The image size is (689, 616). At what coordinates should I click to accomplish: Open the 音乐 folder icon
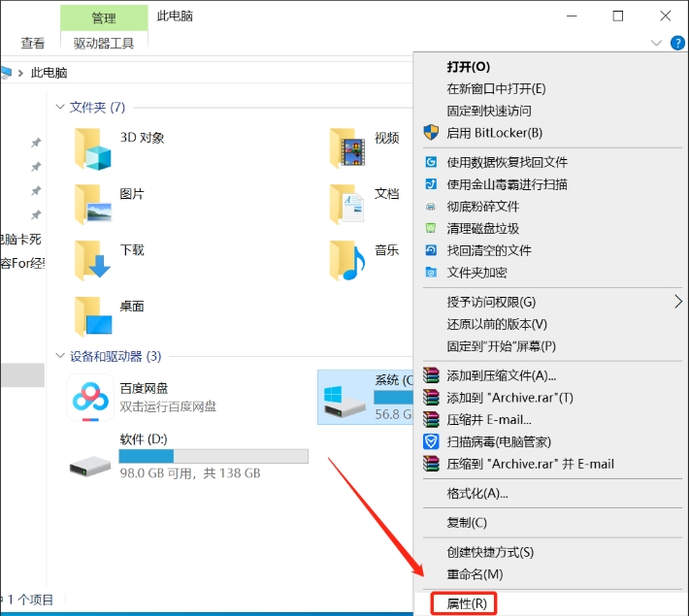(x=347, y=260)
